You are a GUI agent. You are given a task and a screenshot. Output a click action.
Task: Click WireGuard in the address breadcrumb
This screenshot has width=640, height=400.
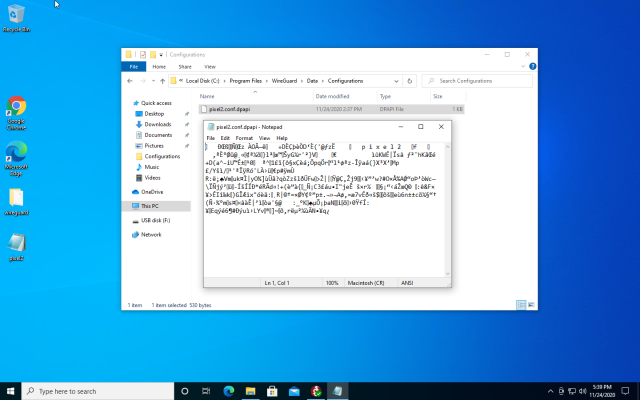click(284, 81)
